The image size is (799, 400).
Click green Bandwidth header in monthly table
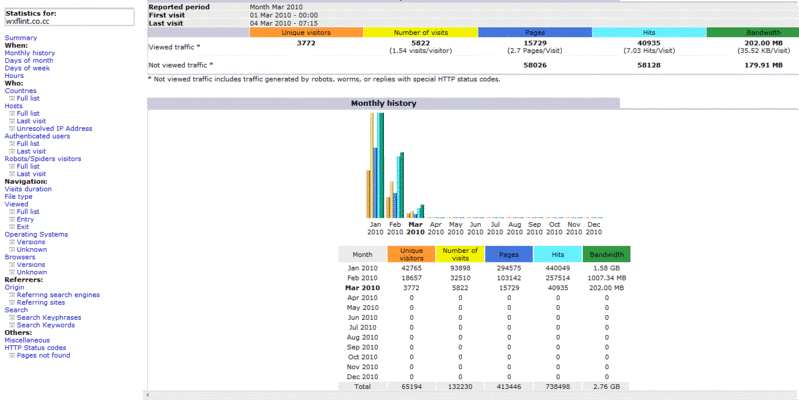pos(607,254)
